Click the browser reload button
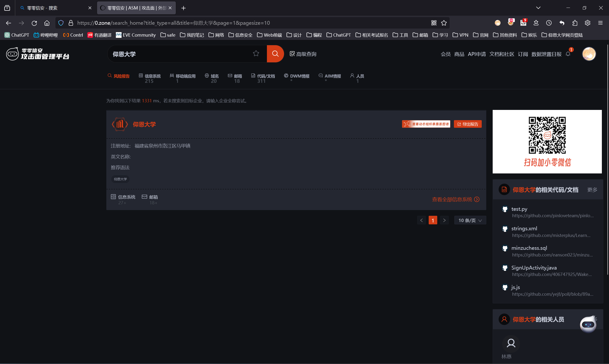The image size is (609, 364). [x=34, y=23]
